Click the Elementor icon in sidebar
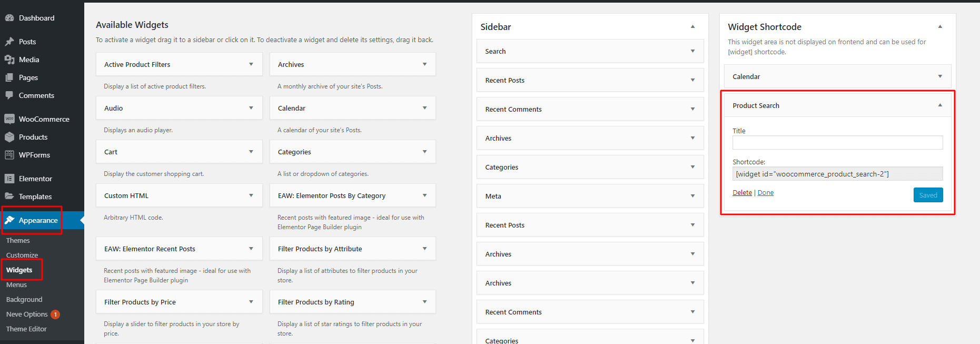This screenshot has height=344, width=980. [9, 179]
